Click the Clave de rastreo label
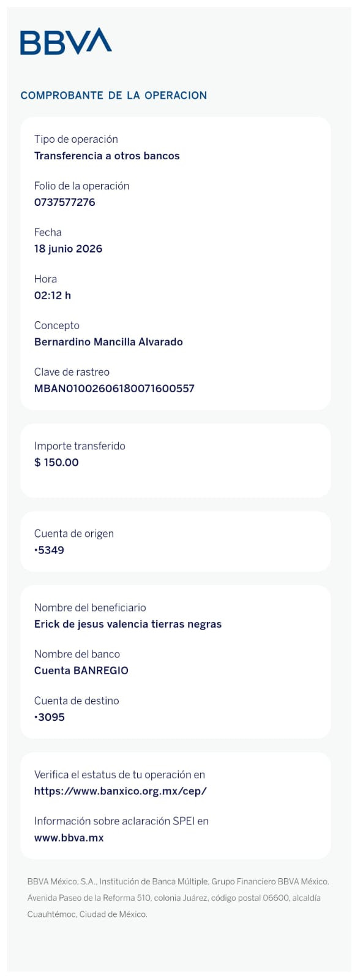Image resolution: width=352 pixels, height=980 pixels. click(72, 372)
